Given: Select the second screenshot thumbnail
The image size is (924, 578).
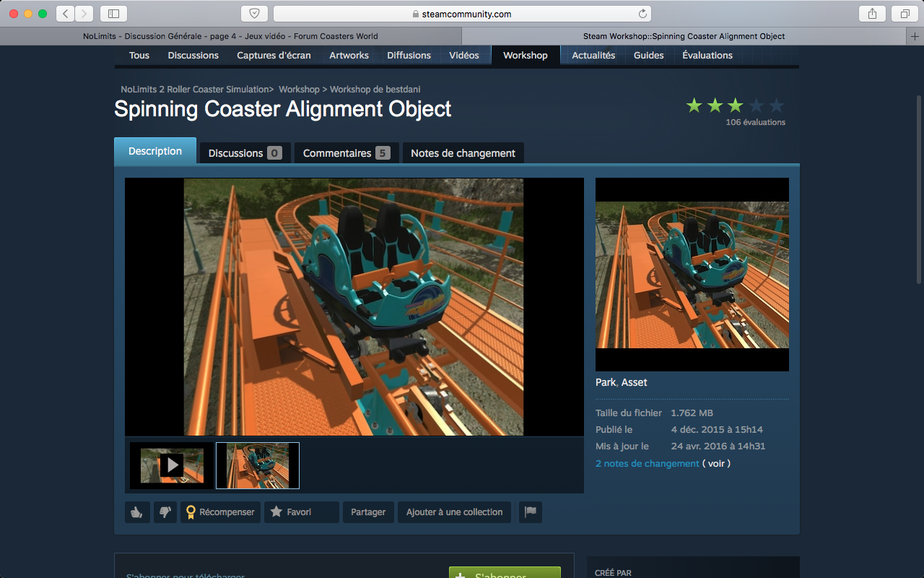Looking at the screenshot, I should (258, 465).
